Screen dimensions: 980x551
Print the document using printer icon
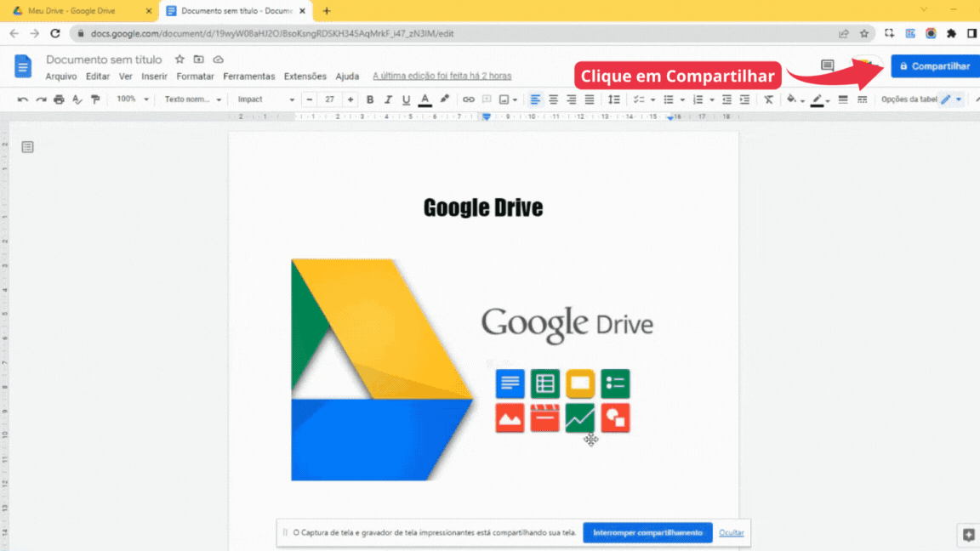point(59,99)
